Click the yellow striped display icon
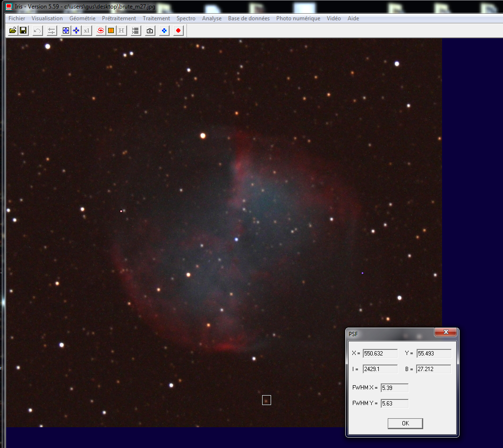 [x=111, y=31]
